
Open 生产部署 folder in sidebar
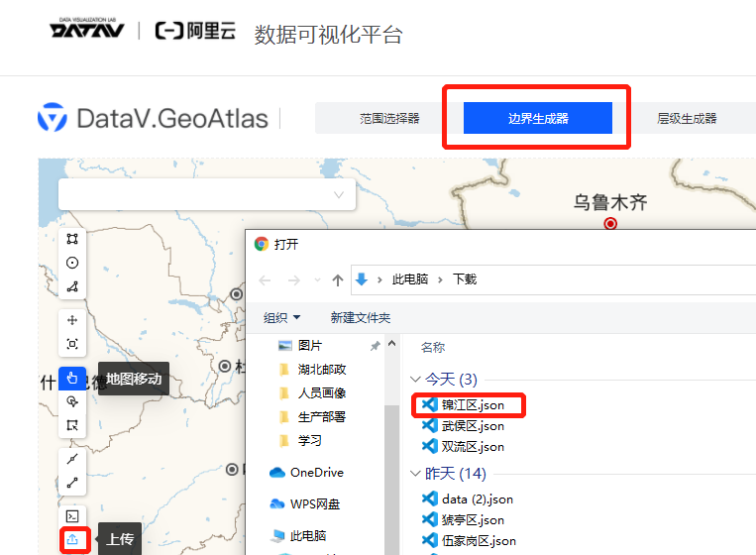(x=312, y=416)
